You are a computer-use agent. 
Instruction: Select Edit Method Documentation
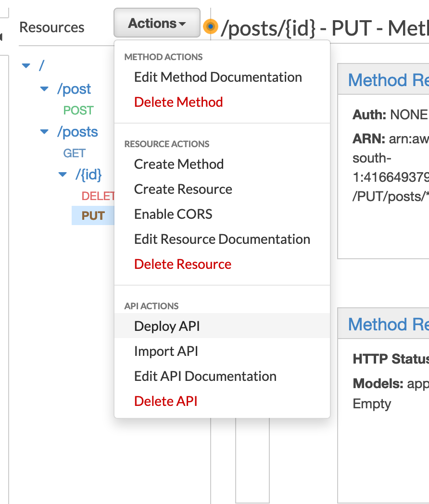pyautogui.click(x=218, y=77)
